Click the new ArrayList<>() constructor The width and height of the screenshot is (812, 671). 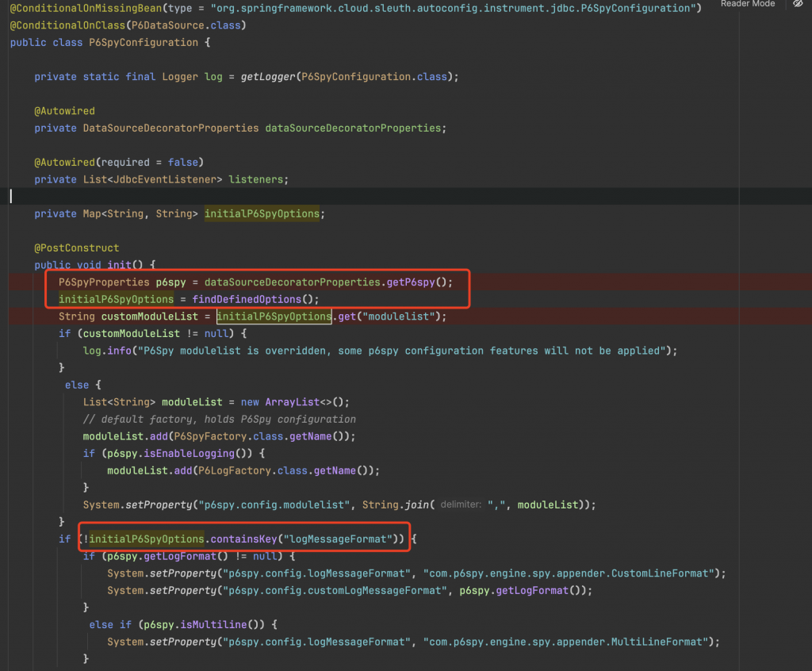pyautogui.click(x=295, y=401)
